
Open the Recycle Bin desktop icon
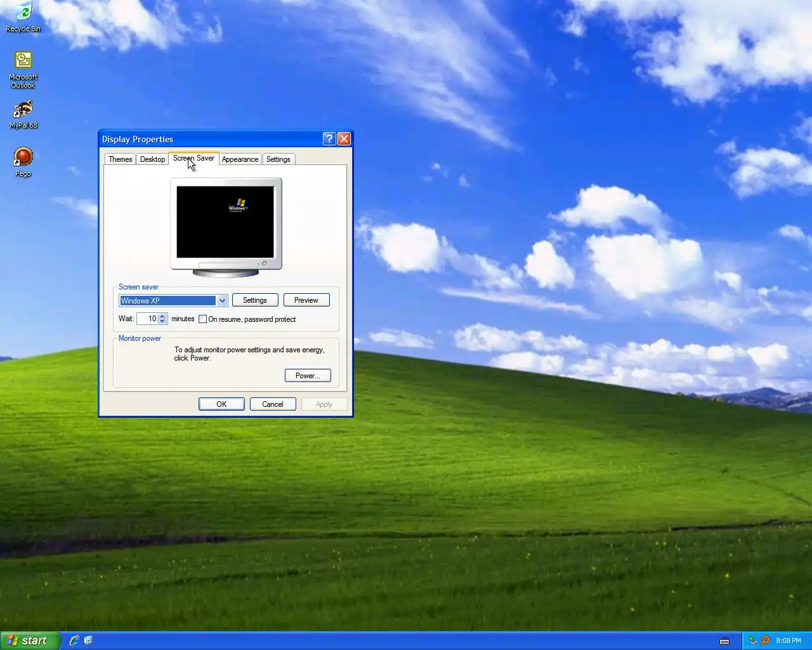coord(23,17)
